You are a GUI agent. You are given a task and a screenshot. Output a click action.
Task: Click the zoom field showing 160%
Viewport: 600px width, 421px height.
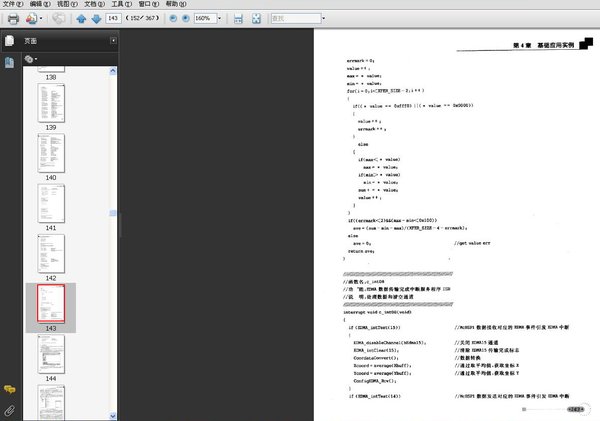coord(205,18)
